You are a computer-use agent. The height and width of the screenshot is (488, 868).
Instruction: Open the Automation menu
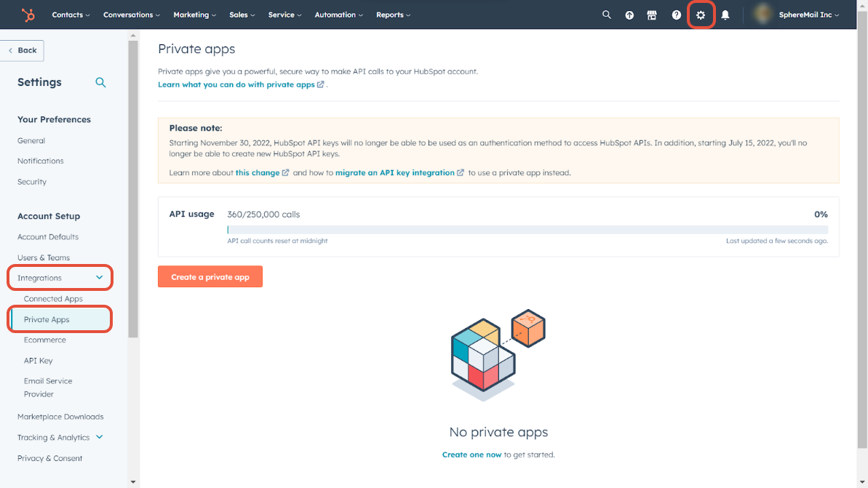point(339,15)
